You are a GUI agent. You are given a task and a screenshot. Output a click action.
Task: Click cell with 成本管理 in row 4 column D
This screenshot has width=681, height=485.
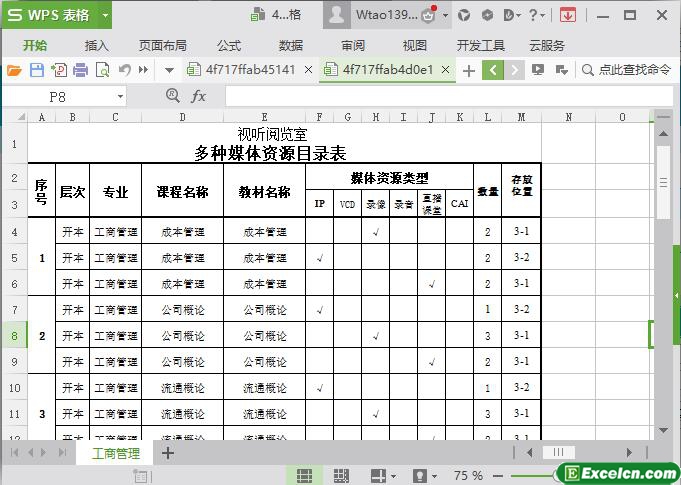tap(182, 232)
